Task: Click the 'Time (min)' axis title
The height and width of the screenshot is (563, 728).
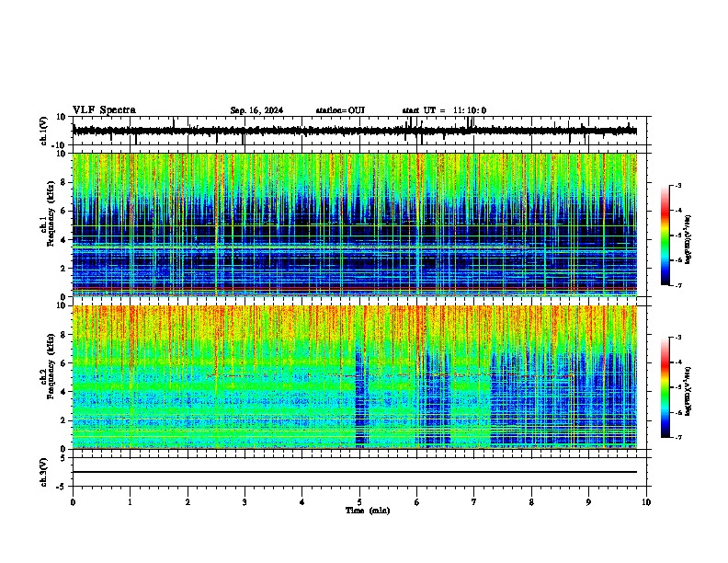Action: [x=368, y=511]
